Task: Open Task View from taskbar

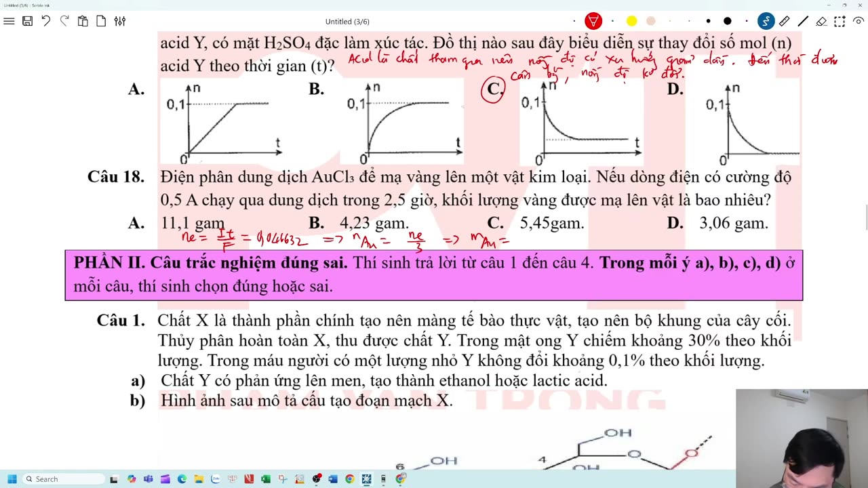Action: click(114, 479)
